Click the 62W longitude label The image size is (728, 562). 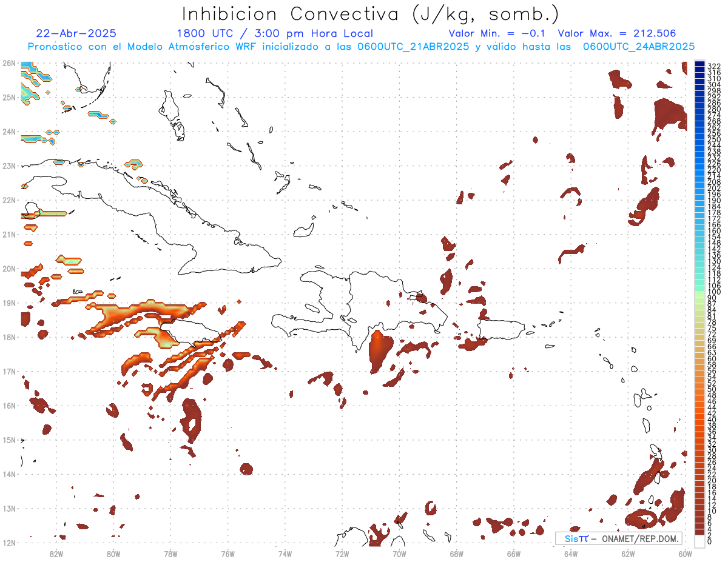[x=628, y=553]
